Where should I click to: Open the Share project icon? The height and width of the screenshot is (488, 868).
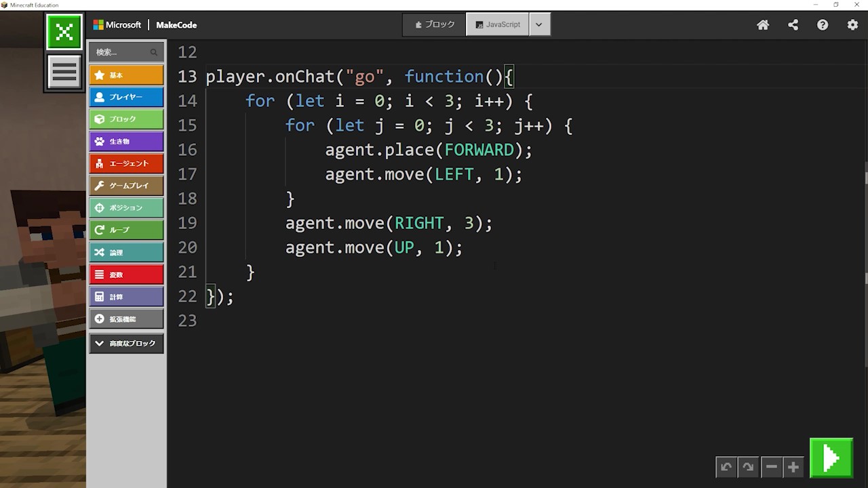(793, 25)
